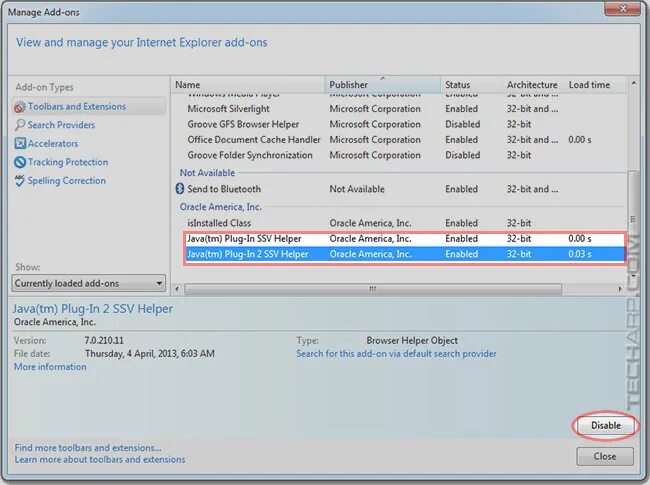
Task: Select the Office Document Cache Handler row
Action: (400, 140)
